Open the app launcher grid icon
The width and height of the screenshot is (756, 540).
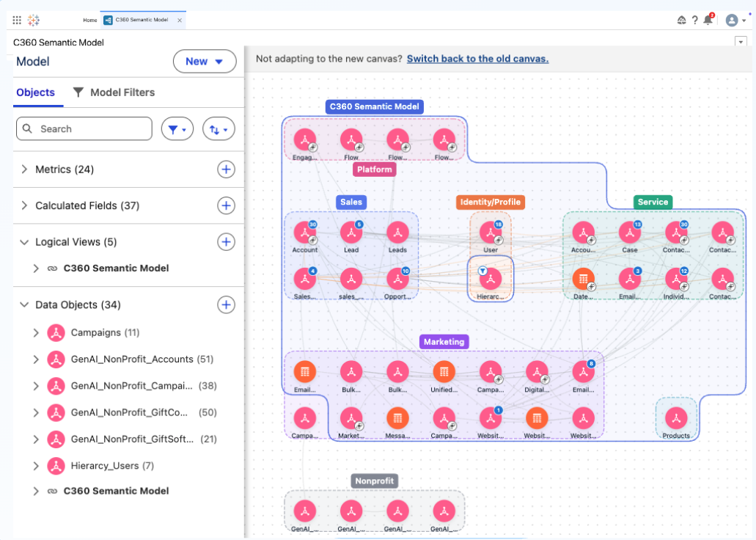(17, 21)
